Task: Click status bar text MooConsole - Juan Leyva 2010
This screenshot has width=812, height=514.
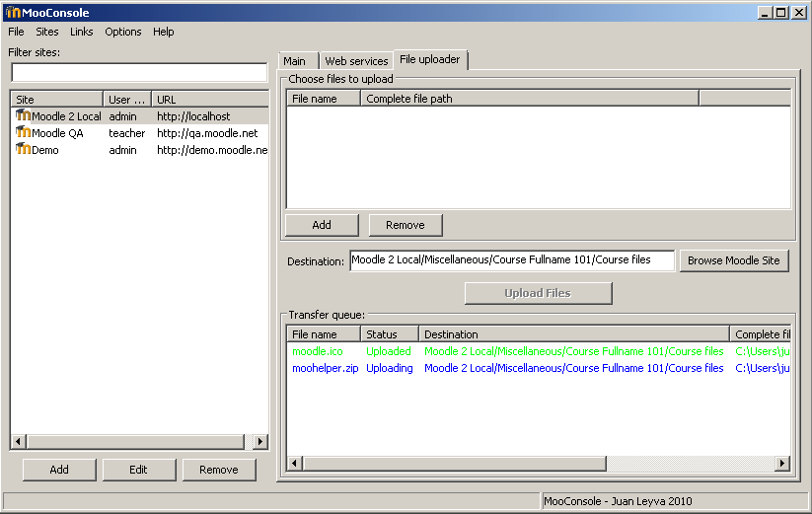Action: (618, 501)
